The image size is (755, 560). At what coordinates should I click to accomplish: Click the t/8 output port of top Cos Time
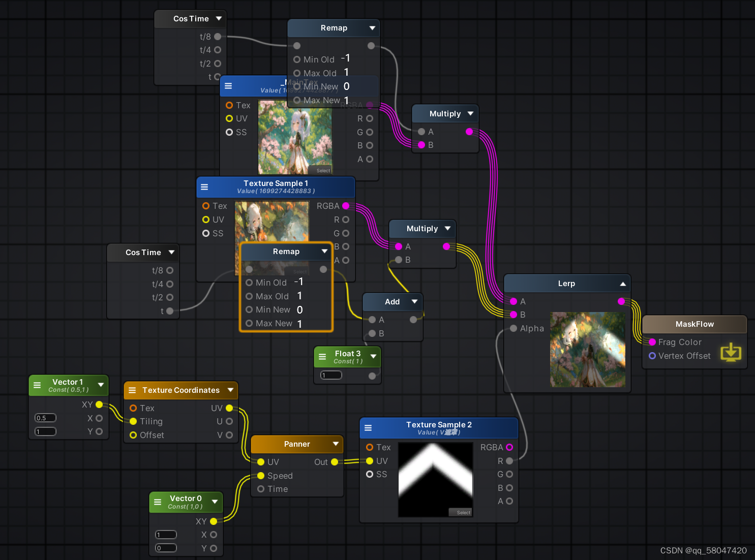[218, 37]
